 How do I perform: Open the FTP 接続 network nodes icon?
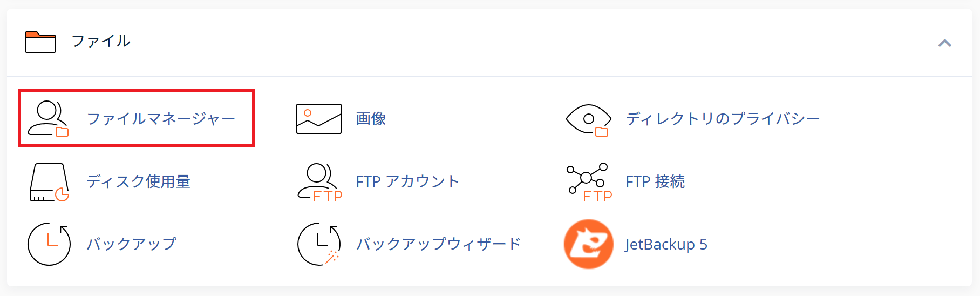(x=589, y=183)
